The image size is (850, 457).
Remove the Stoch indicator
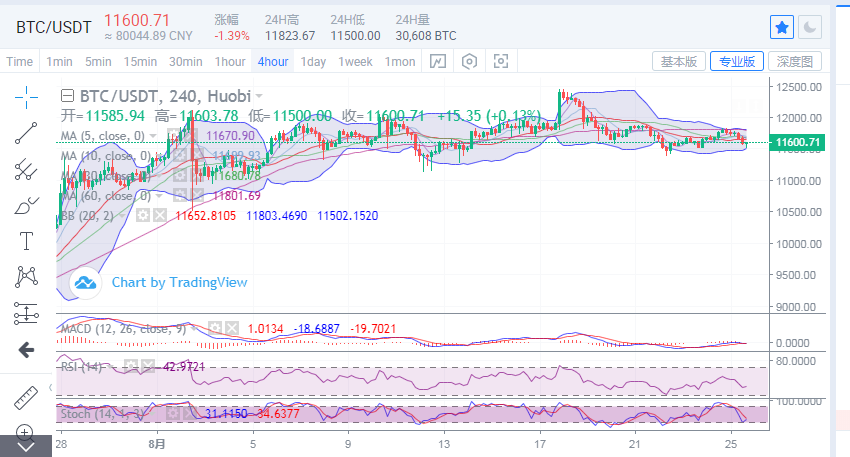[x=189, y=414]
